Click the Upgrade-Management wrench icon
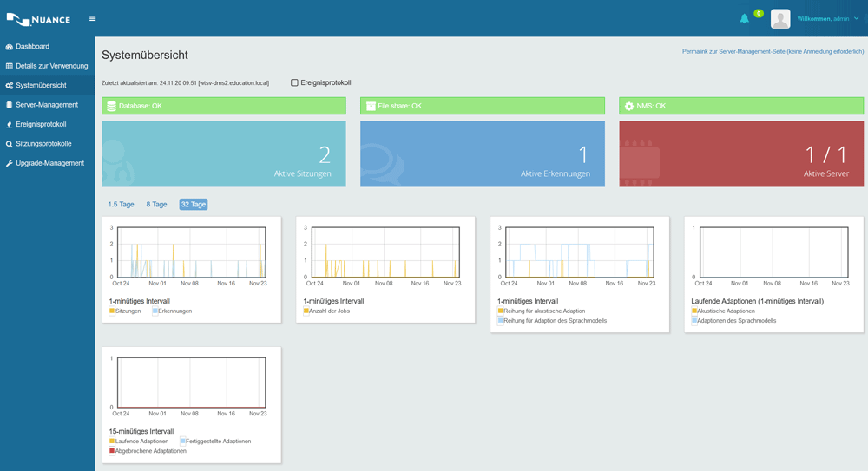868x471 pixels. pos(10,164)
